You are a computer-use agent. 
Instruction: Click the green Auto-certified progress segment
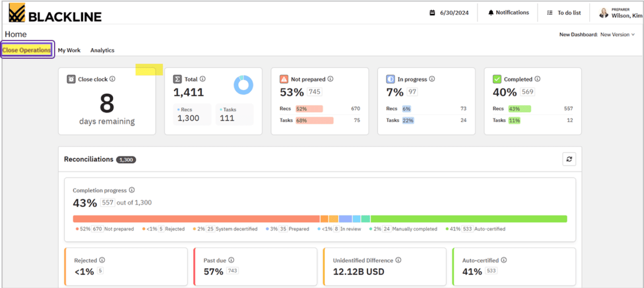(469, 219)
